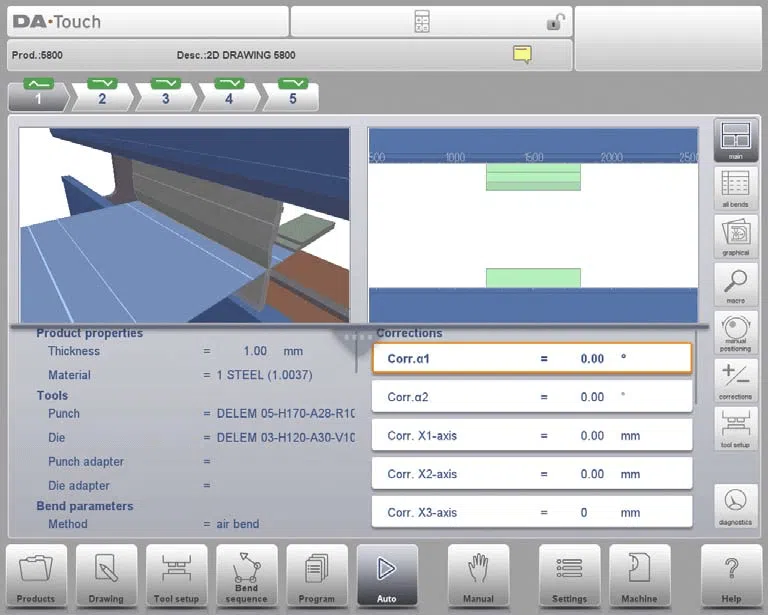Open Bend sequence mode
The height and width of the screenshot is (615, 768).
pos(246,576)
